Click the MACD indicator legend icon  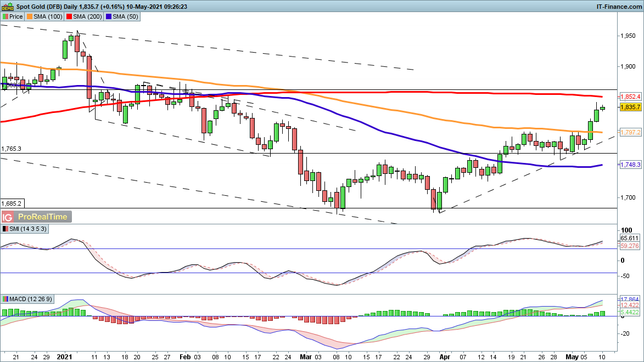tap(5, 299)
